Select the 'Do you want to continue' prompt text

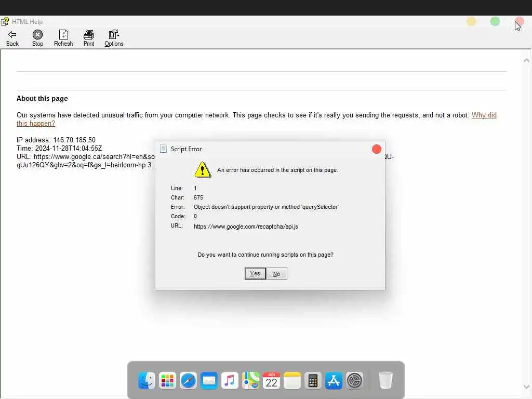[265, 255]
